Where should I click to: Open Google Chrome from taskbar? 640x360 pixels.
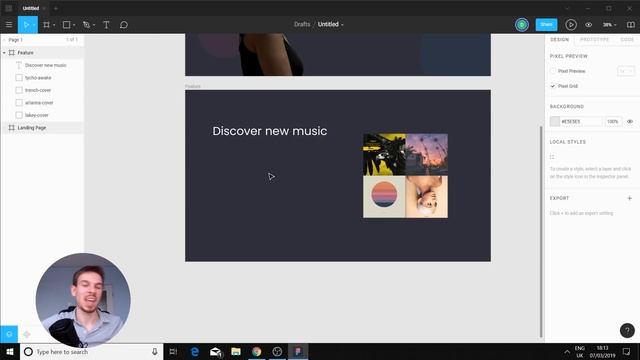pos(256,351)
